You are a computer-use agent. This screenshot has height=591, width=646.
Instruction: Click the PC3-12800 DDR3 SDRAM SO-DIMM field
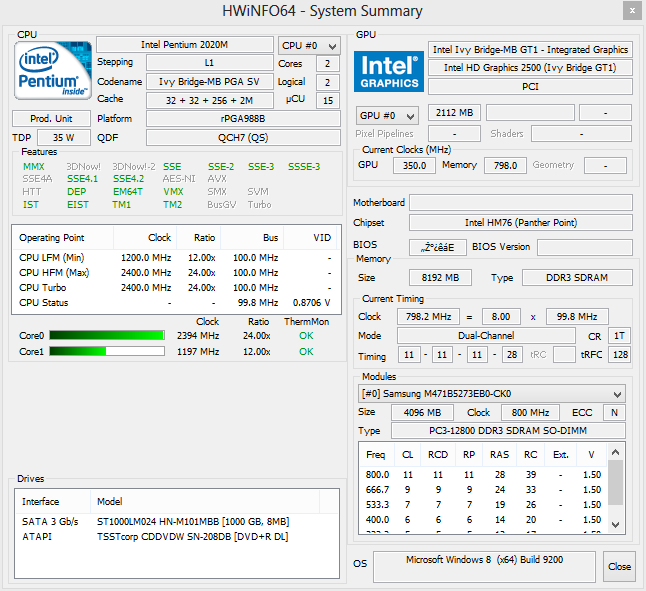point(508,431)
